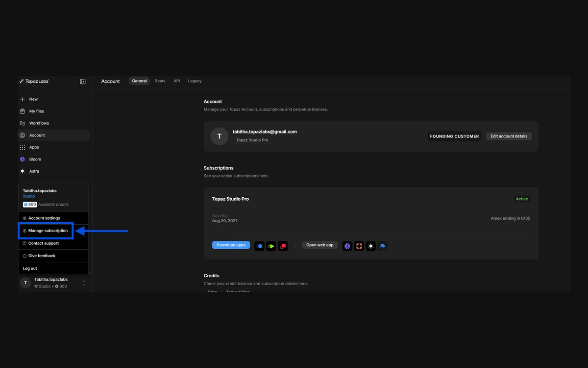588x368 pixels.
Task: Click the plus icon beside New
Action: click(23, 99)
